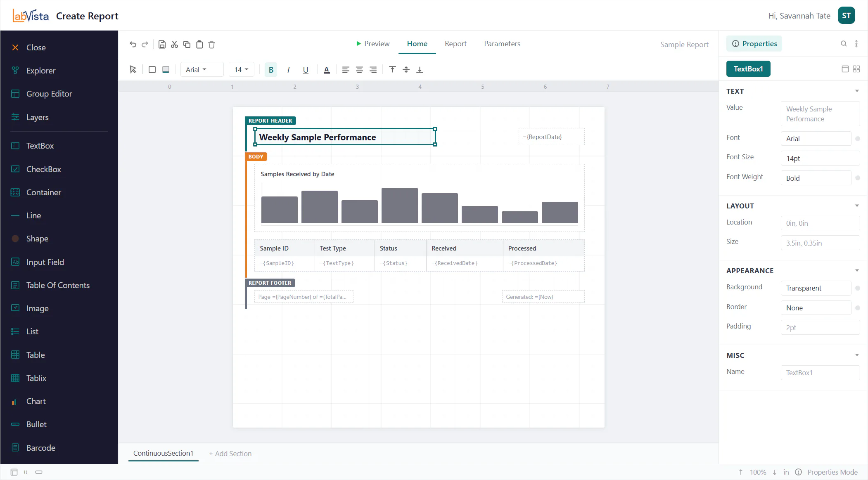
Task: Click Add Section
Action: point(230,453)
